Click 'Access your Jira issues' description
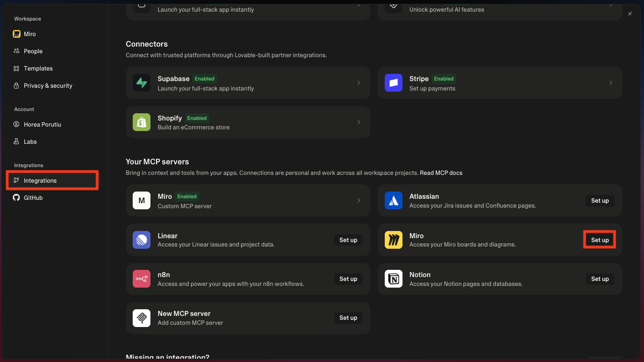 pos(472,205)
